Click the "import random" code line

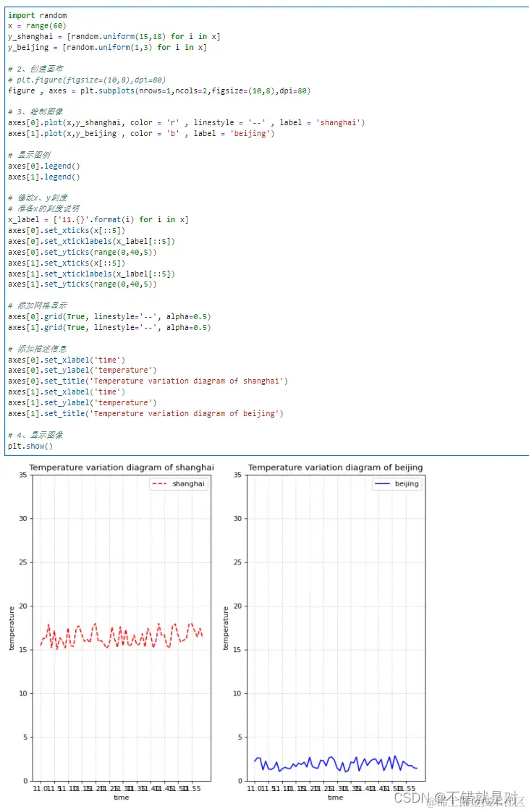tap(37, 15)
